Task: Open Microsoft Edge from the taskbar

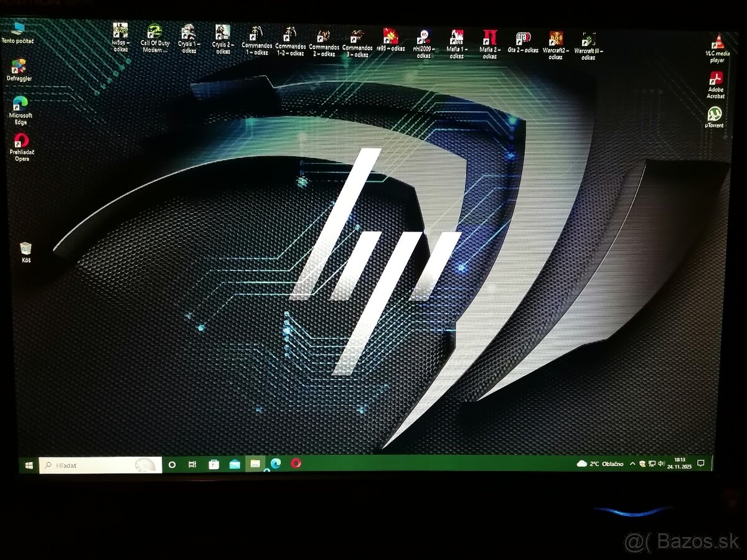Action: 274,464
